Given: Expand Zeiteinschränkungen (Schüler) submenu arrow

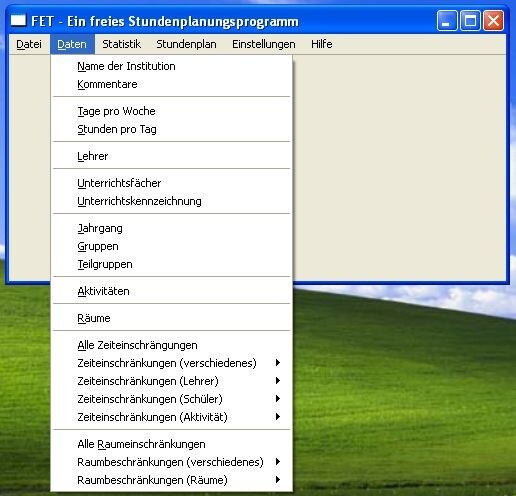Looking at the screenshot, I should point(278,399).
